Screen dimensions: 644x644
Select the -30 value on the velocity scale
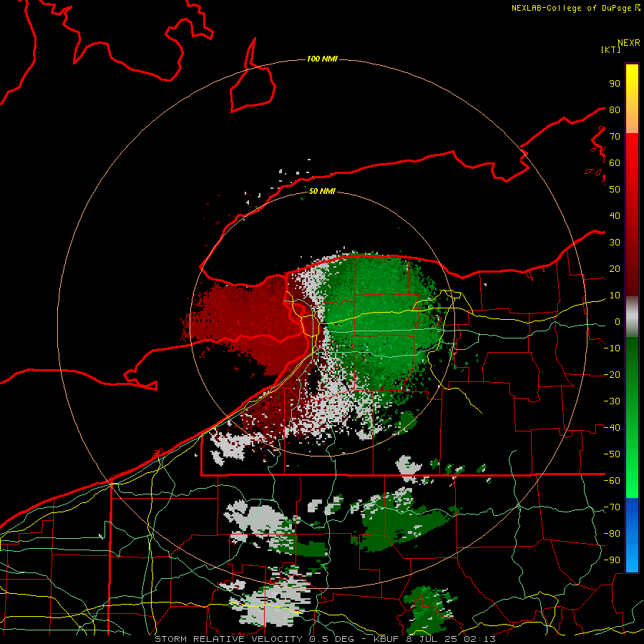tap(612, 401)
